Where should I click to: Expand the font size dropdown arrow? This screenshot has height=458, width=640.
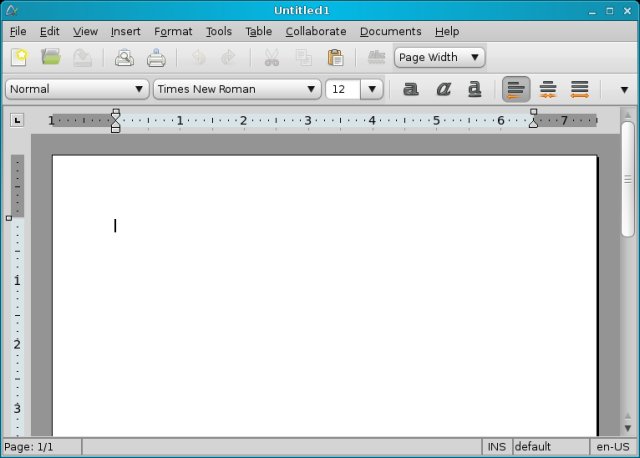point(372,89)
